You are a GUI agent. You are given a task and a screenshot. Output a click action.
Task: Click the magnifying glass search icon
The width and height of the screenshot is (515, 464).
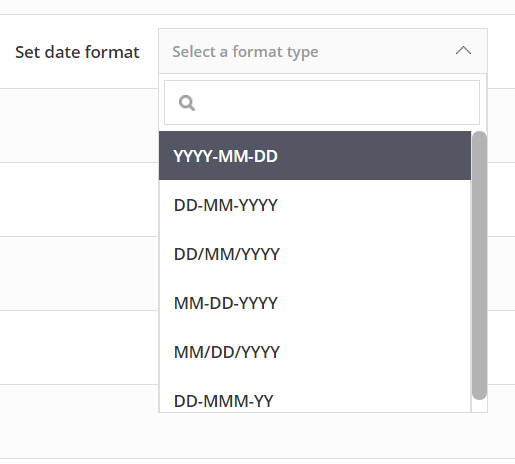(x=187, y=103)
